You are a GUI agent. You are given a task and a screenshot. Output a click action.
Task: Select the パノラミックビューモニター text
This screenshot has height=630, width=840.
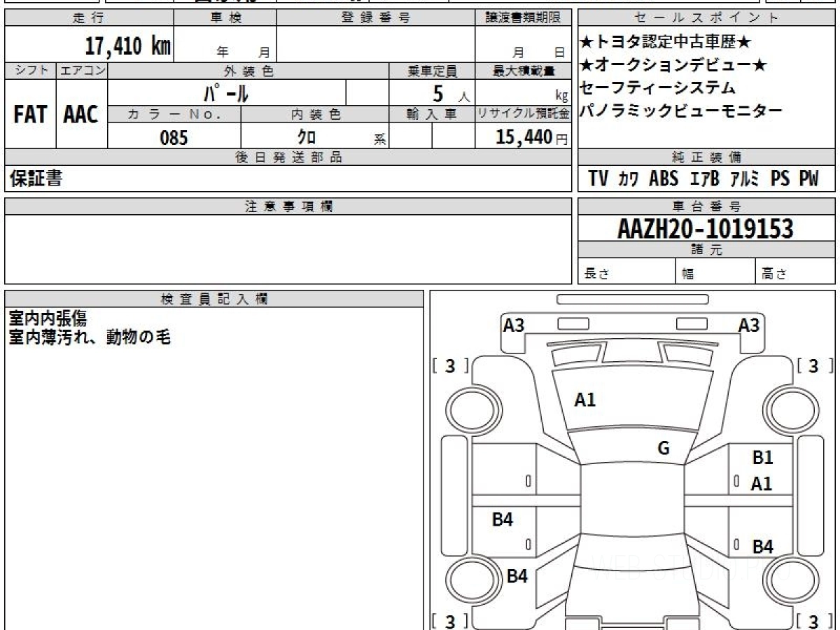[x=680, y=111]
